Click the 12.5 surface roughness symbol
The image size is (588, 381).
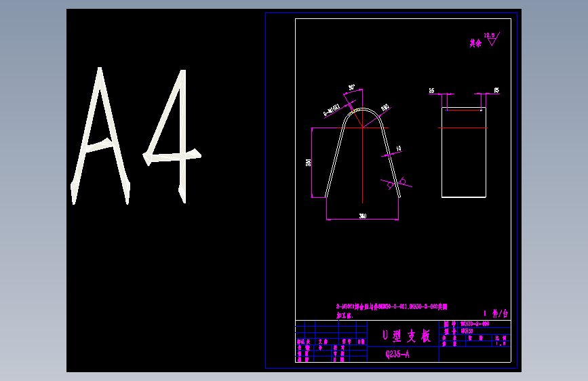point(492,39)
